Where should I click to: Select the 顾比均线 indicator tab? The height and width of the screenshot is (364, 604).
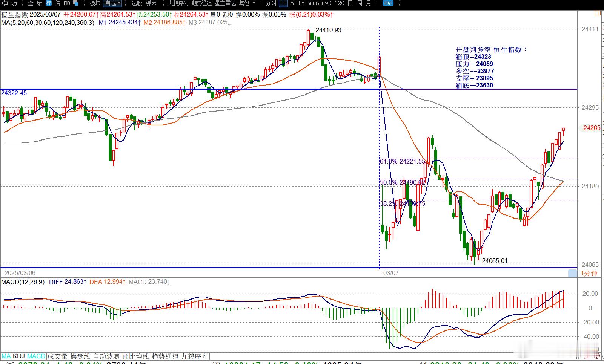(136, 356)
